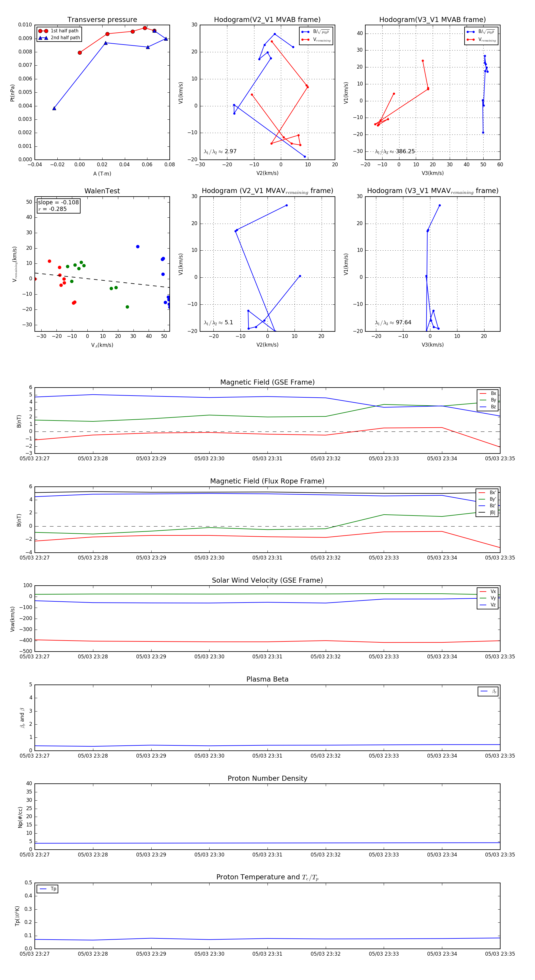Viewport: 535px width, 980px height.
Task: Click the Magnetic Field (GSE Frame) title
Action: [x=267, y=382]
